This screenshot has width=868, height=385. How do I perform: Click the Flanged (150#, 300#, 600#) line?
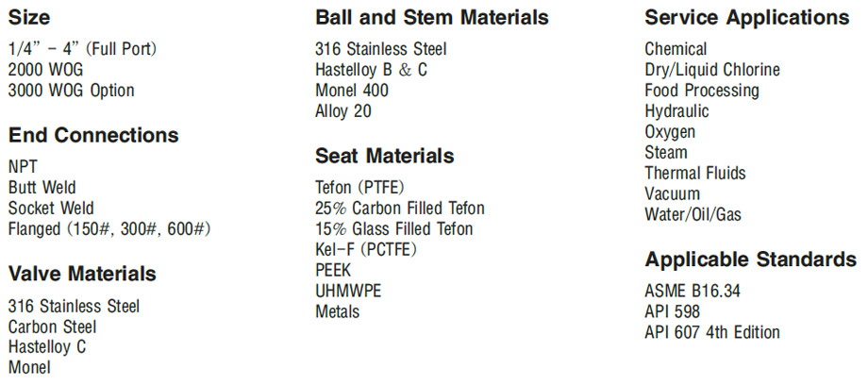point(109,228)
